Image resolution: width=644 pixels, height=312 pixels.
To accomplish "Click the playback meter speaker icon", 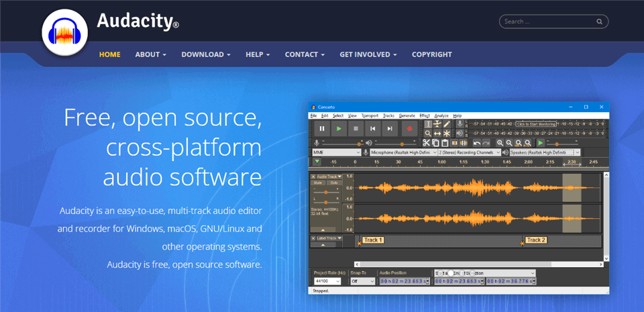I will (x=460, y=133).
